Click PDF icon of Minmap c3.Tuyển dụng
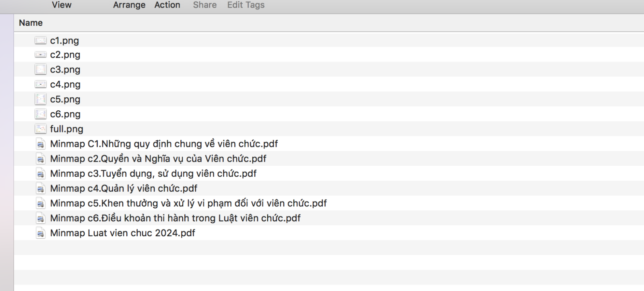The width and height of the screenshot is (644, 291). click(x=40, y=173)
